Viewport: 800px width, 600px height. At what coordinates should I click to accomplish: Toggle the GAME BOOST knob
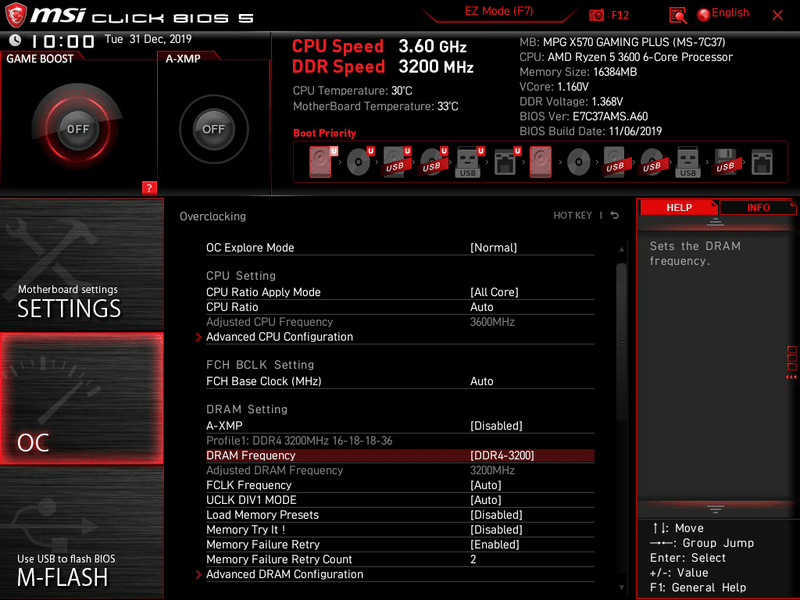click(x=78, y=129)
